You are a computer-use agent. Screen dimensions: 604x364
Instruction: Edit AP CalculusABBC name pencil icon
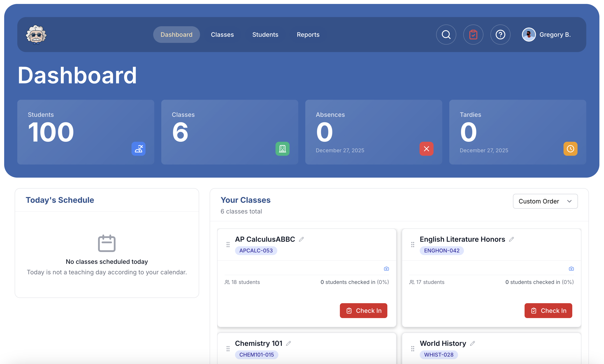(x=301, y=239)
